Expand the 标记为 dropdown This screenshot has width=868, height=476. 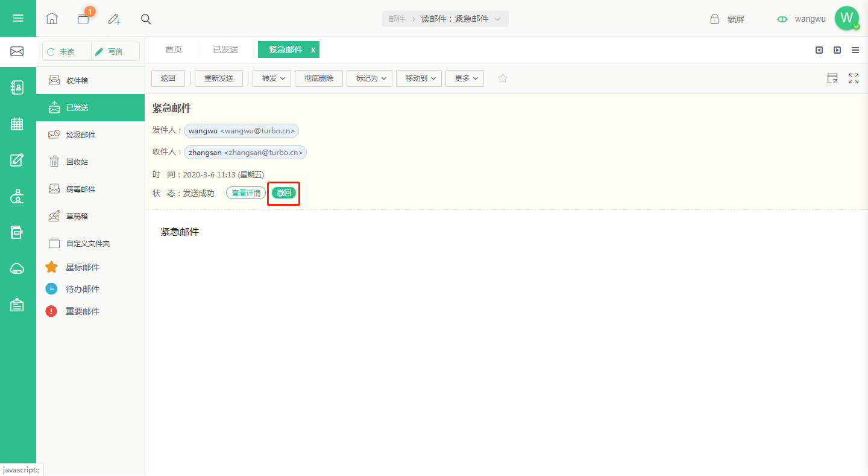click(370, 78)
